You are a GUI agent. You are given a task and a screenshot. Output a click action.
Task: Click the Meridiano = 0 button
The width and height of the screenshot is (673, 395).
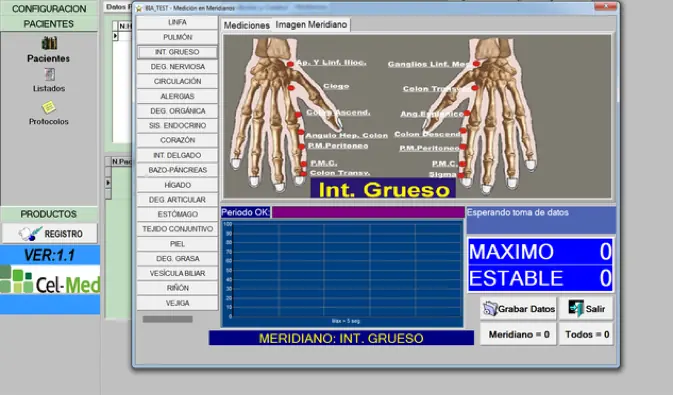coord(518,334)
